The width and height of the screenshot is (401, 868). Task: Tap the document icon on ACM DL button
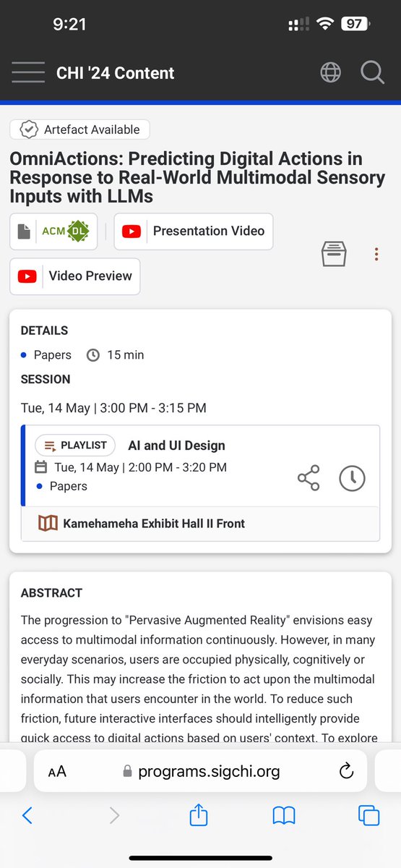click(x=25, y=231)
